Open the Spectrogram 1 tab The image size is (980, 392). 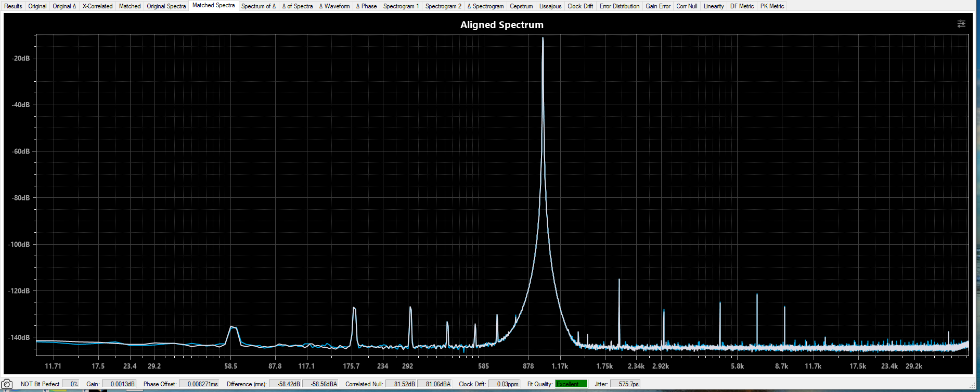[401, 6]
